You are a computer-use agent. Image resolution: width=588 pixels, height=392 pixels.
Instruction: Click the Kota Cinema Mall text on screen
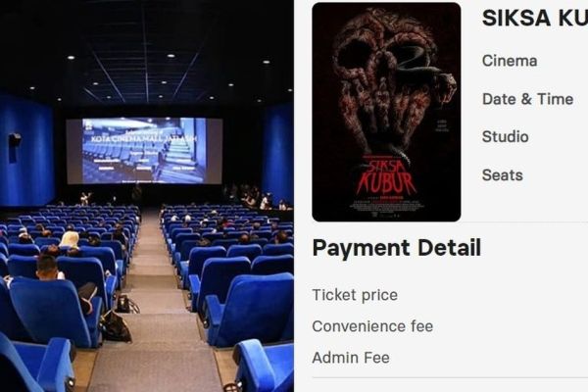click(x=144, y=139)
